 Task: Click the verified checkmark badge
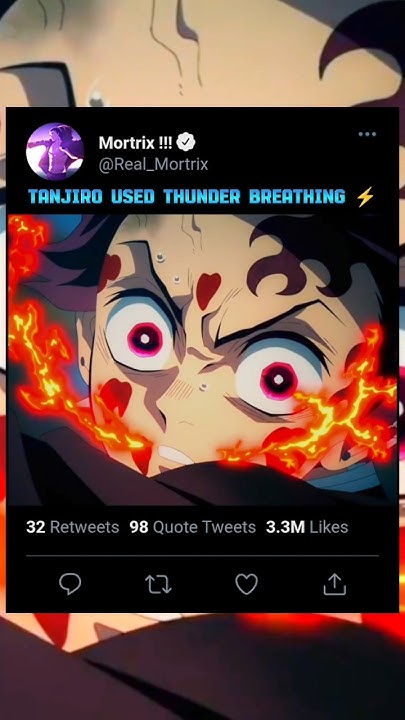(x=186, y=142)
